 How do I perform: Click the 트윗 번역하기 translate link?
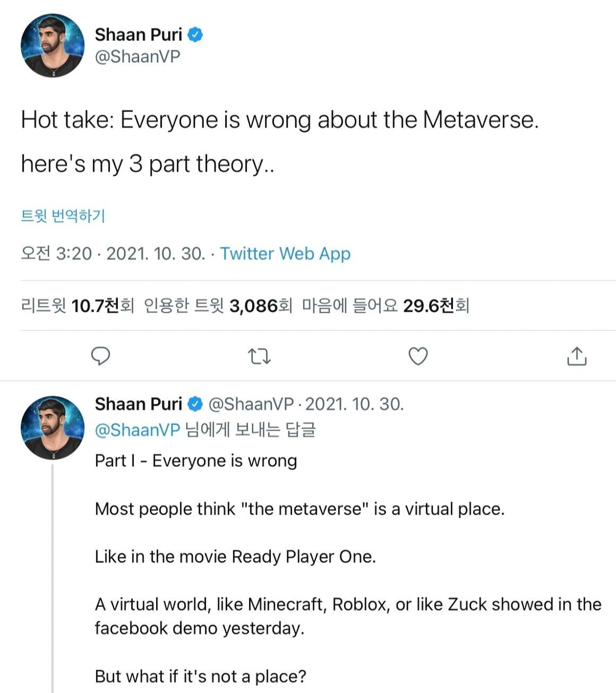[x=63, y=216]
